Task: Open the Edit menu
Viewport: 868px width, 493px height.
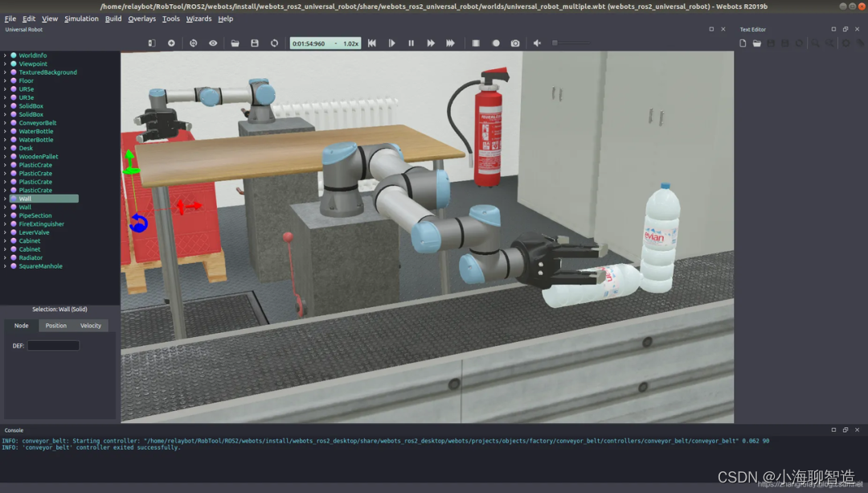Action: pos(29,18)
